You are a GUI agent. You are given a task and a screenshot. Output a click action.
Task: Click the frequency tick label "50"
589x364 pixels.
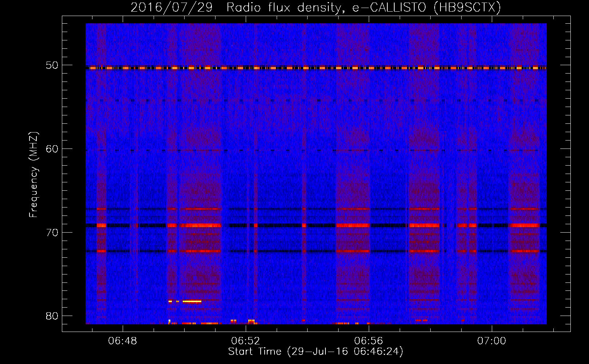point(52,66)
